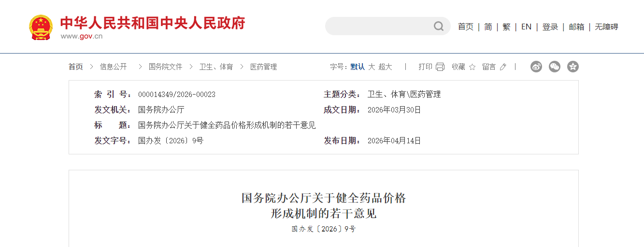This screenshot has width=644, height=247.
Task: Click the search magnifier icon
Action: pos(438,26)
